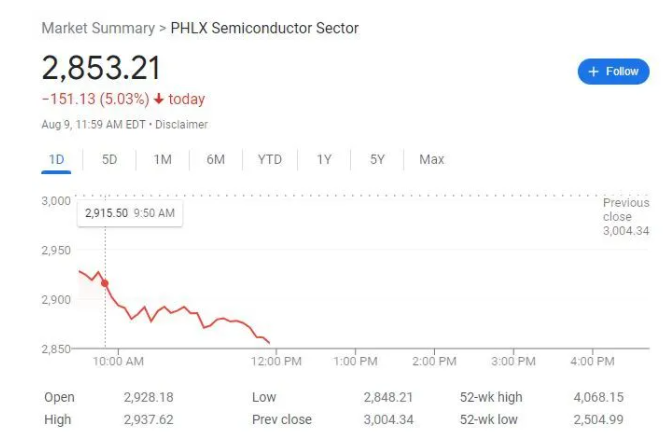671x440 pixels.
Task: Open the 6M chart range
Action: [215, 160]
